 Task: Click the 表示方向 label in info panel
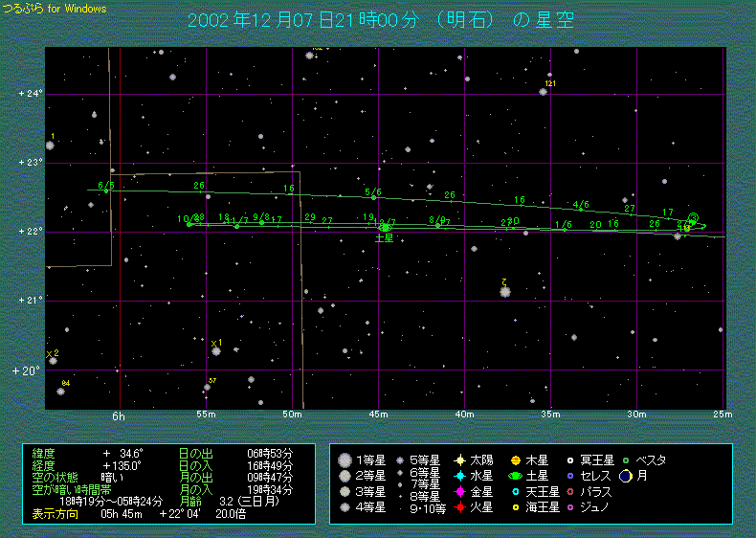52,514
